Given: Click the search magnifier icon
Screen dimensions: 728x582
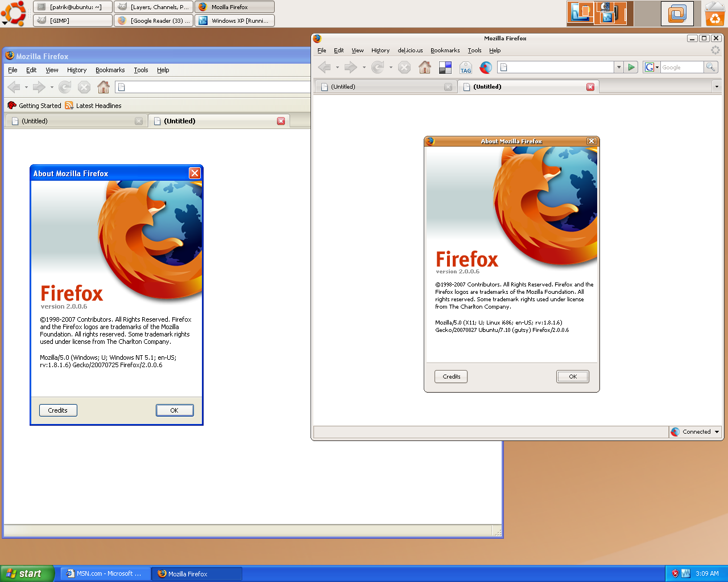Looking at the screenshot, I should point(710,67).
